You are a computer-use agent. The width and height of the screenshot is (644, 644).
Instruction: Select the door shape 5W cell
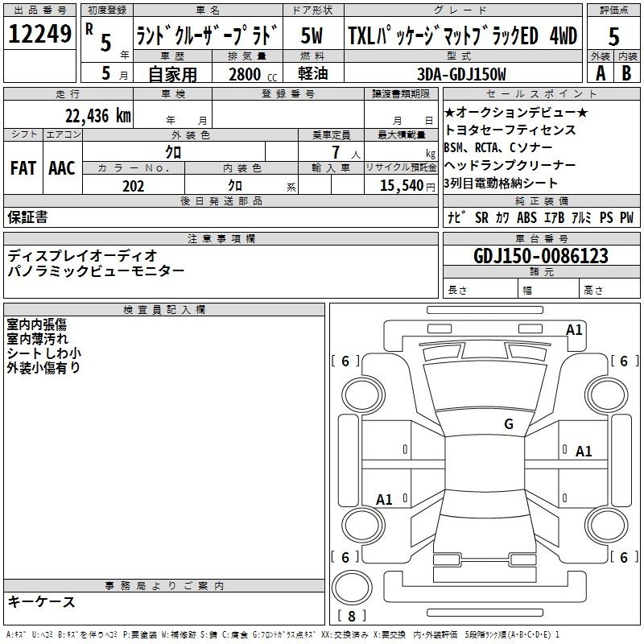pos(312,36)
